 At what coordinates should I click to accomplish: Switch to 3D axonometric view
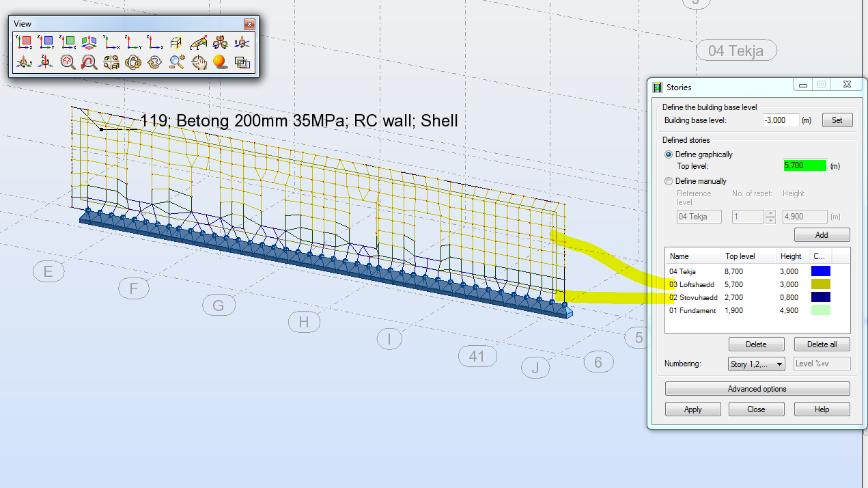click(91, 42)
